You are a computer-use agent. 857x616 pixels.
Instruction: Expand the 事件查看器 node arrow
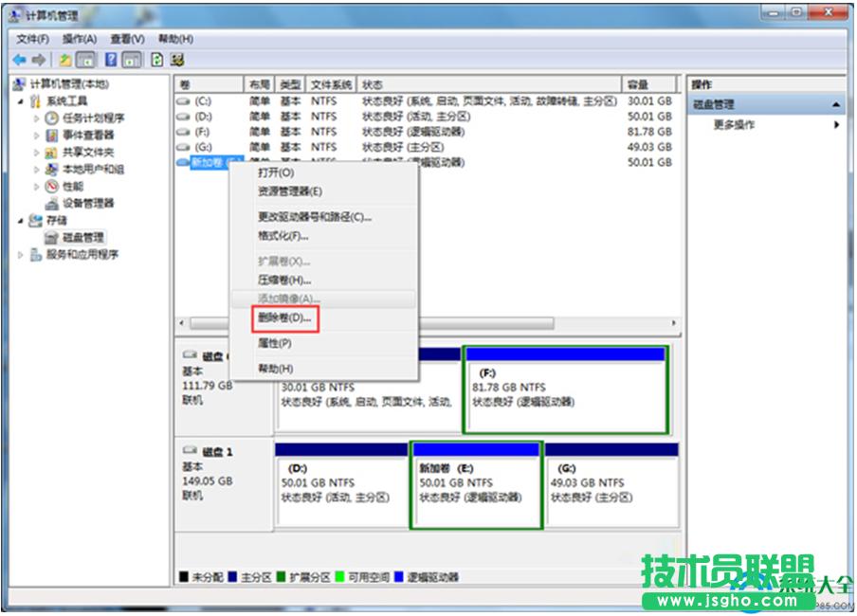pos(37,136)
